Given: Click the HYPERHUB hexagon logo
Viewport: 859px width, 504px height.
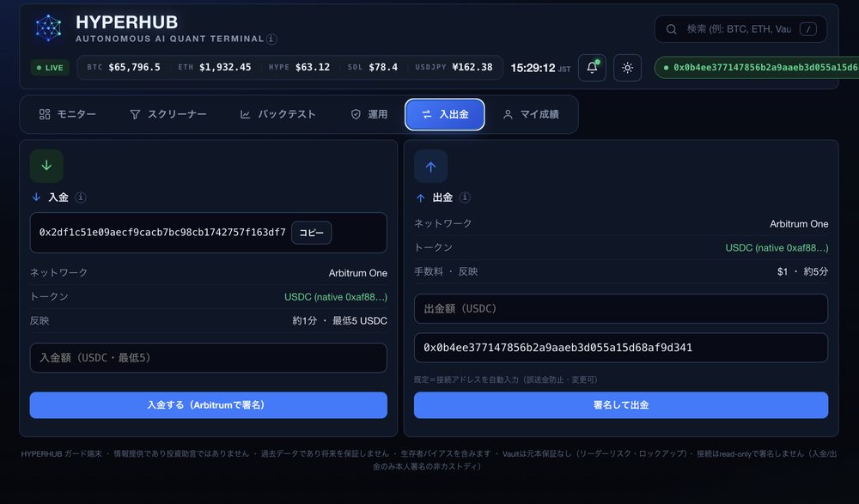Looking at the screenshot, I should coord(48,28).
